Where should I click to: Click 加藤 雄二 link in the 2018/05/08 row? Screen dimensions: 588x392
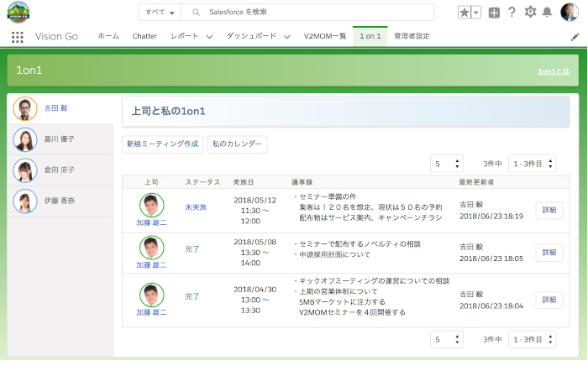click(151, 265)
